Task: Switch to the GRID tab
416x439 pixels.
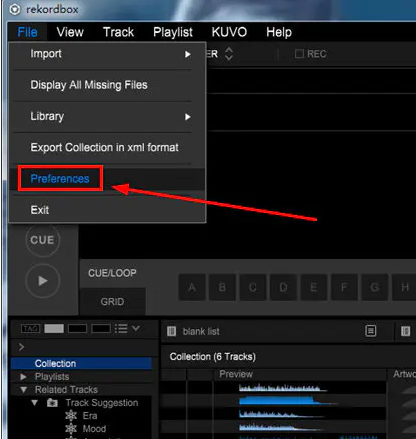Action: click(x=112, y=302)
